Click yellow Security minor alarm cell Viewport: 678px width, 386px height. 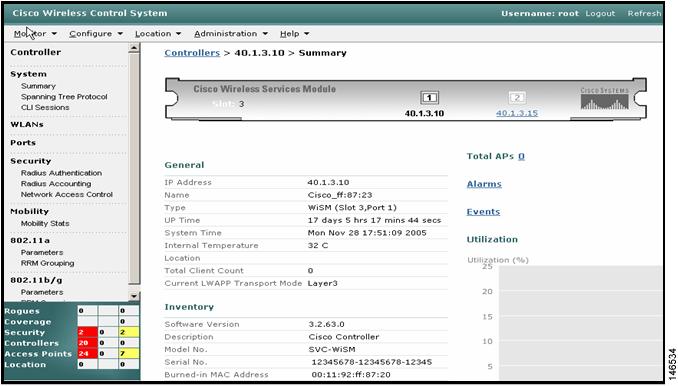128,332
